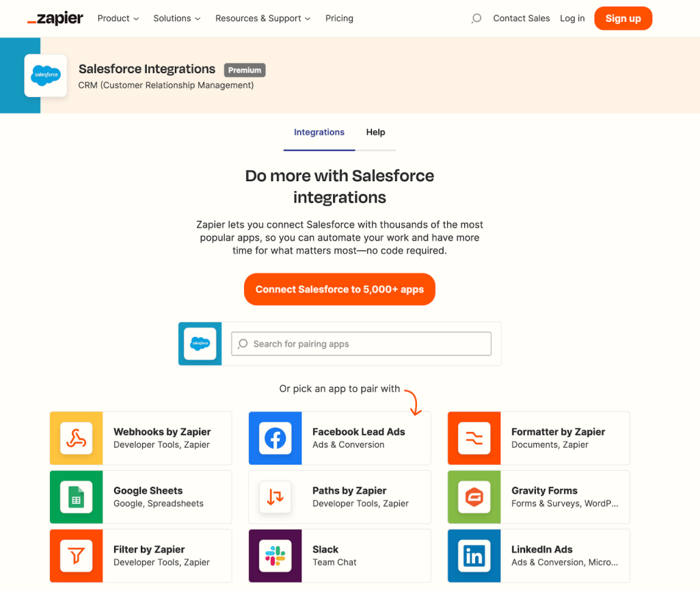This screenshot has width=700, height=590.
Task: Click 'CRM (Customer Relationship Management)' category text
Action: pos(166,85)
